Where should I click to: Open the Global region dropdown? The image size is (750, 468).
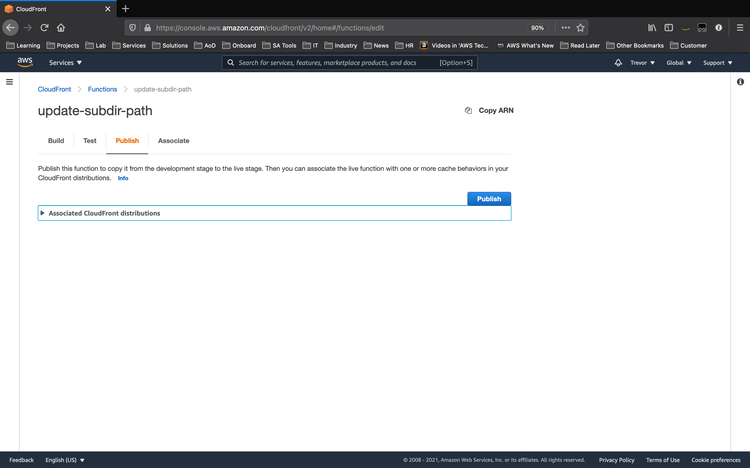[679, 63]
